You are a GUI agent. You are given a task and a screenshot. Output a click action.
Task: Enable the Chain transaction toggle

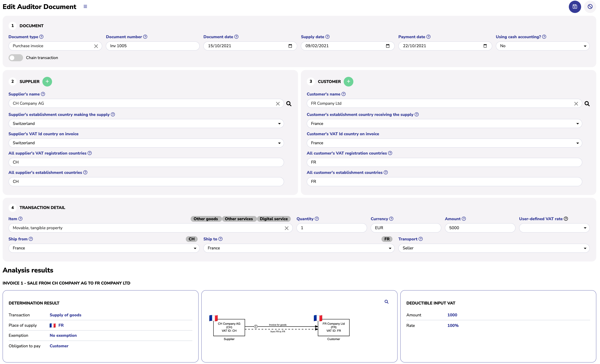tap(16, 58)
